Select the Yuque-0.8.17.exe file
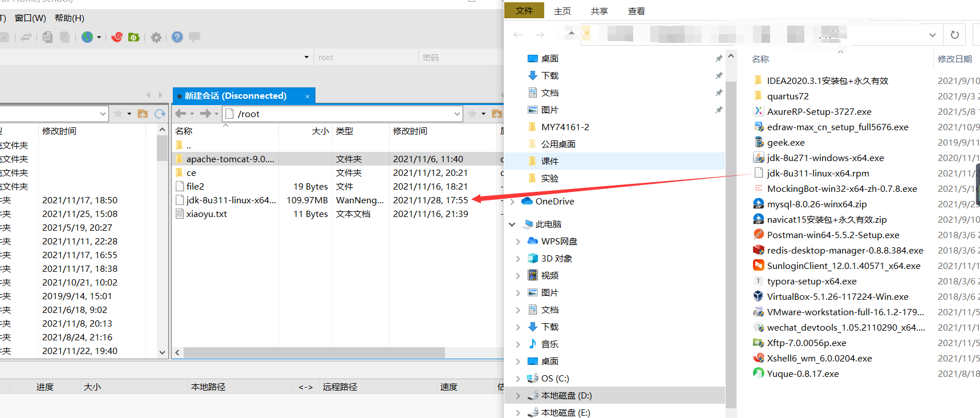This screenshot has width=980, height=418. (x=803, y=373)
